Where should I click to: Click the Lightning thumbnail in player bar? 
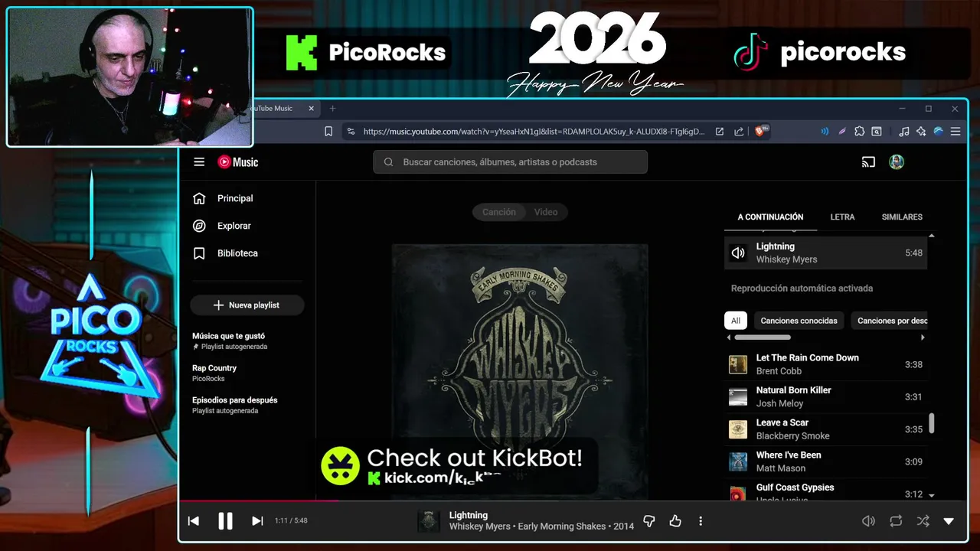click(x=429, y=521)
